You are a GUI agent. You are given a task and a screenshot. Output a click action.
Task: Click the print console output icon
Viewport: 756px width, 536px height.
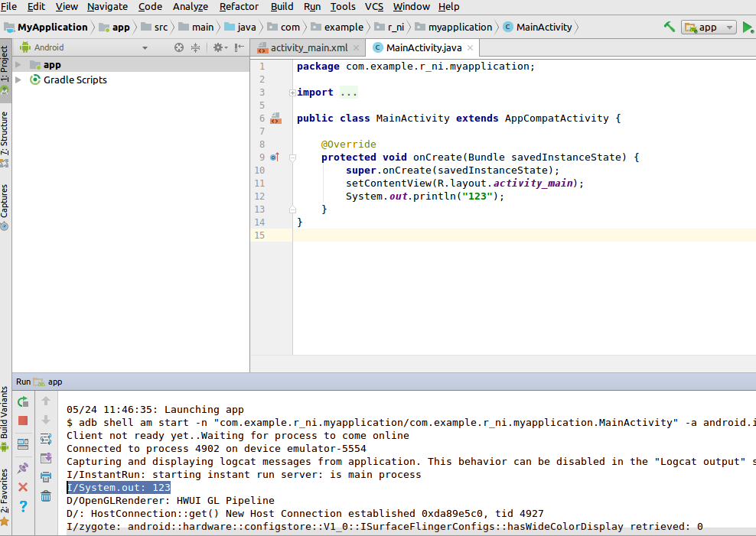coord(46,476)
